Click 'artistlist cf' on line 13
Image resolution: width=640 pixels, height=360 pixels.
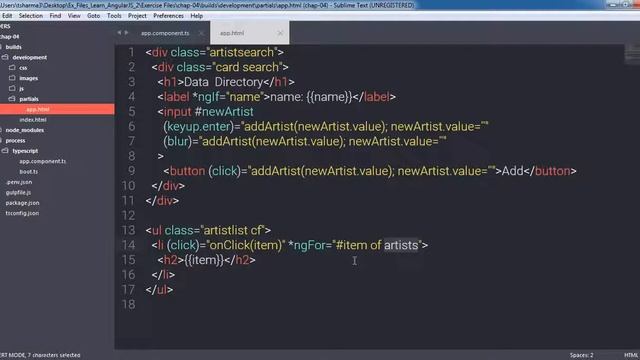(x=233, y=231)
